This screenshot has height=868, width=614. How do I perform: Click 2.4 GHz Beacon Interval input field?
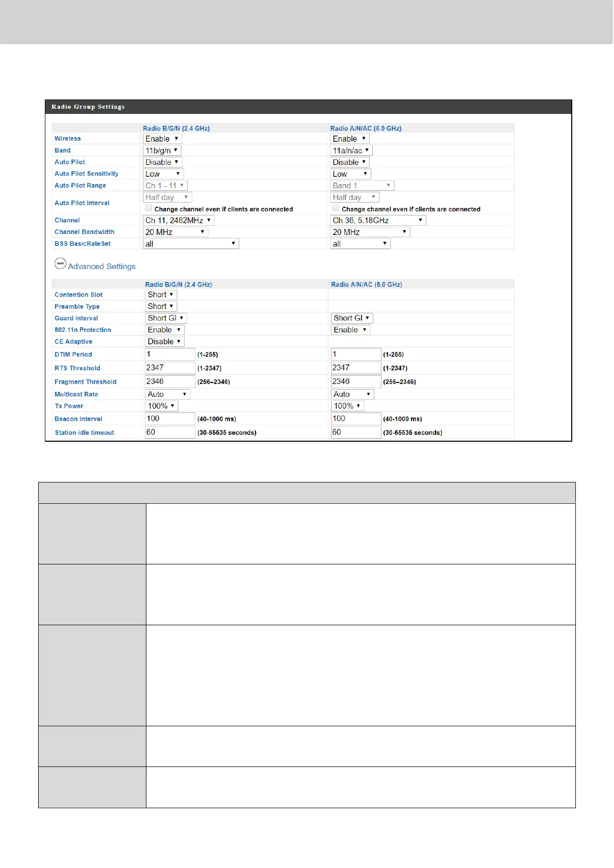[x=170, y=419]
